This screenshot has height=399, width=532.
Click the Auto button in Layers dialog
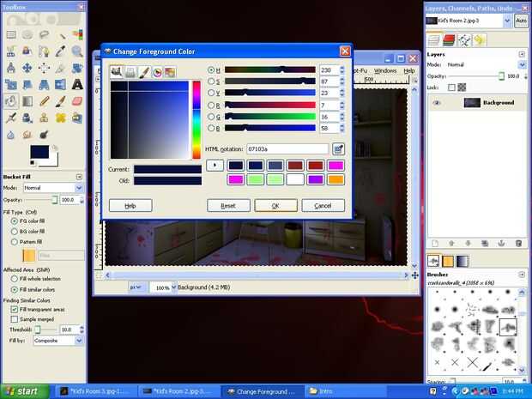[x=521, y=21]
